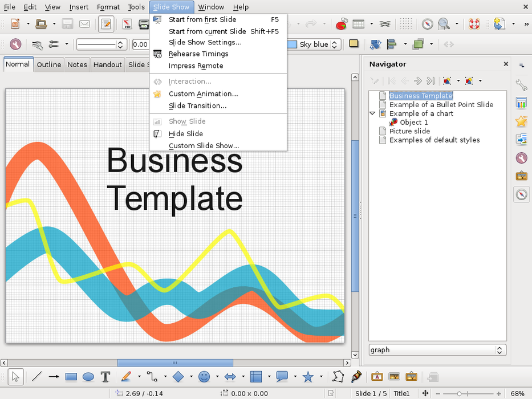
Task: Select the Rectangle drawing tool
Action: (x=71, y=377)
